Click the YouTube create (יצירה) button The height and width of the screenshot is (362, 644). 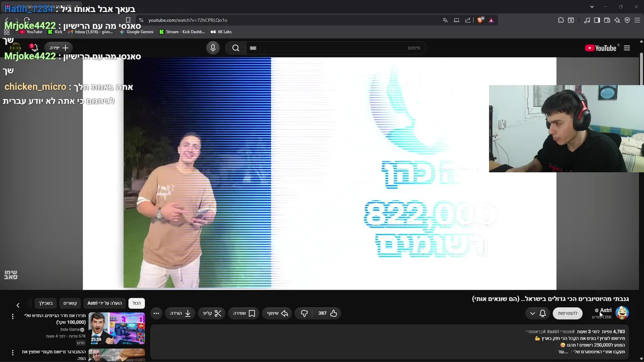[x=59, y=48]
